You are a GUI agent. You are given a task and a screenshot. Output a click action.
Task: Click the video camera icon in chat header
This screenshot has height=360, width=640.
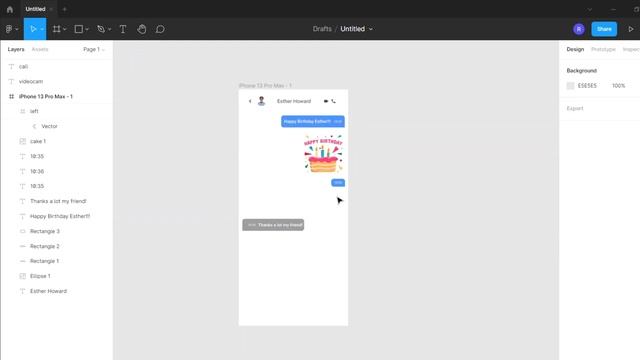tap(326, 101)
